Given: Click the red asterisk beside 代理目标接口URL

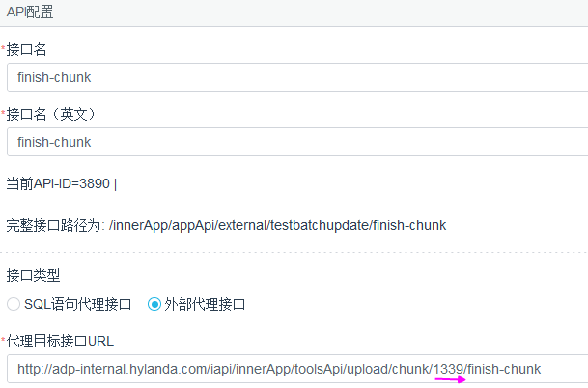Looking at the screenshot, I should click(x=3, y=340).
